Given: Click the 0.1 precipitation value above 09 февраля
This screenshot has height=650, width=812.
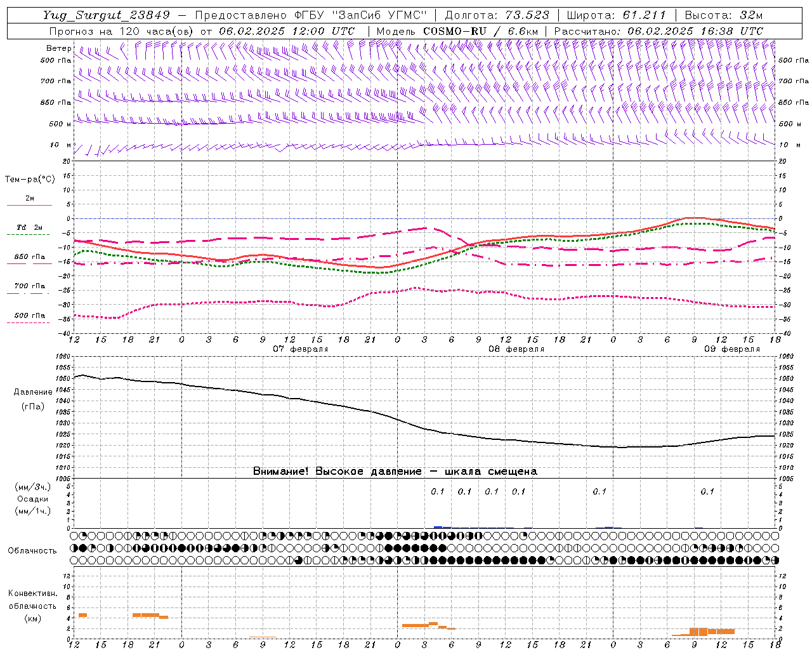Looking at the screenshot, I should 707,491.
